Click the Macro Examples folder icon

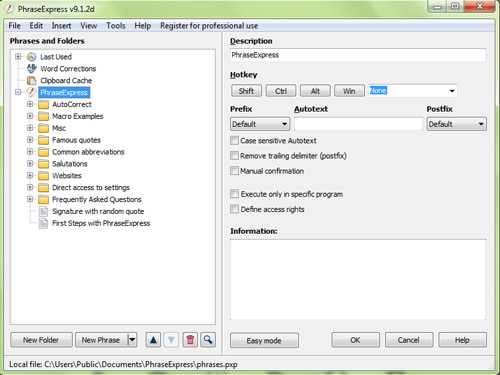[43, 116]
